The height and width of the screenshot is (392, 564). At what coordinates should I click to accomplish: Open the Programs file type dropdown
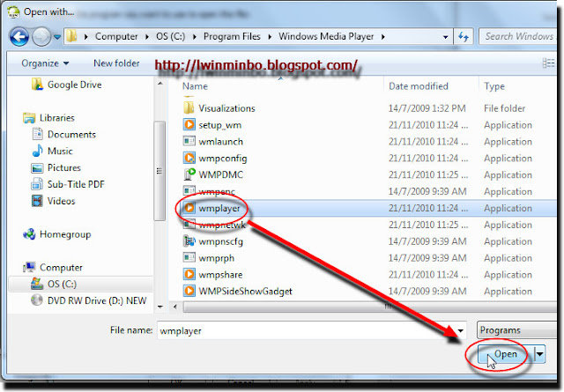pos(517,330)
